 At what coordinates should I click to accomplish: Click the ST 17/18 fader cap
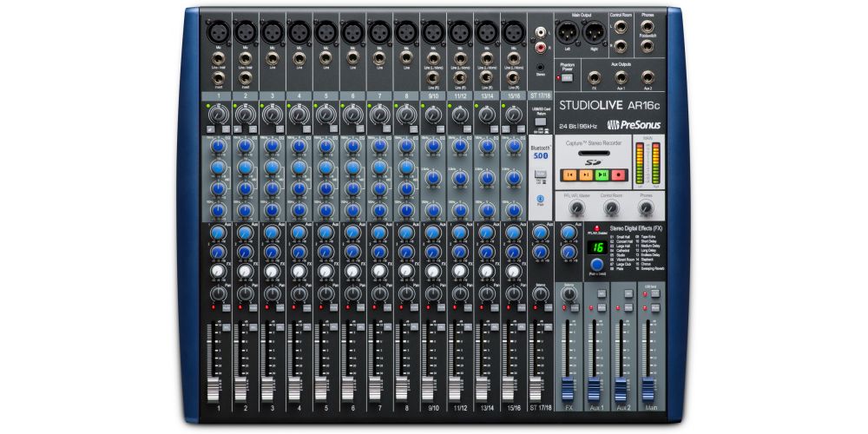tap(535, 389)
